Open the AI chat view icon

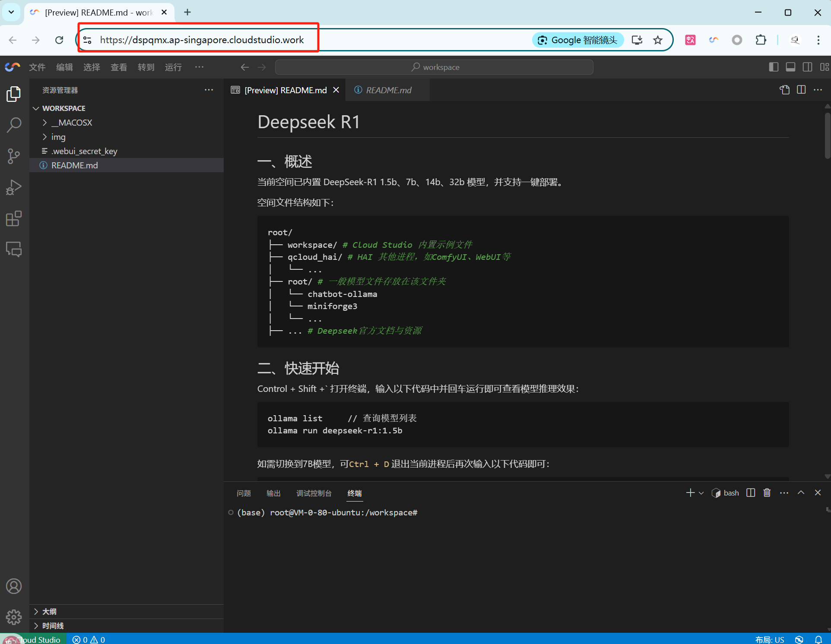[x=14, y=249]
